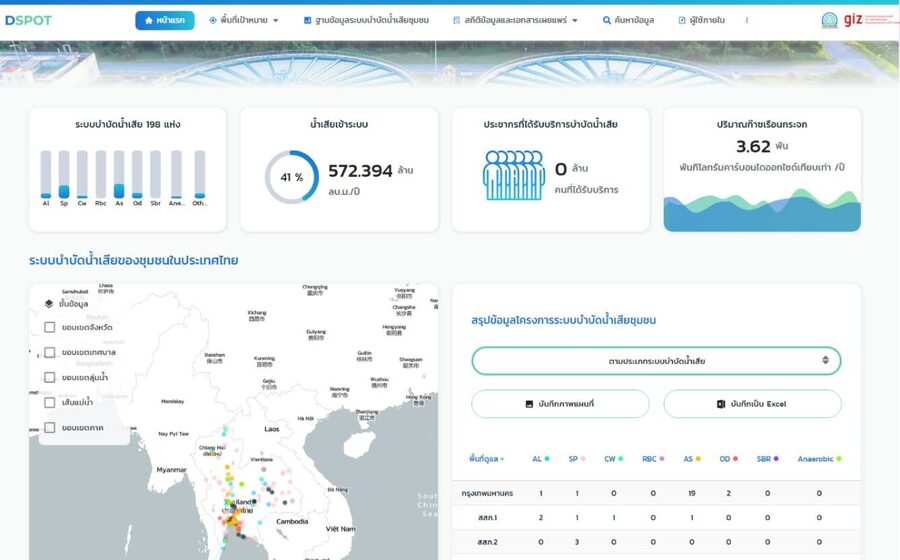
Task: Click the 19 value in กรุงเทพมหานคร row
Action: point(692,493)
